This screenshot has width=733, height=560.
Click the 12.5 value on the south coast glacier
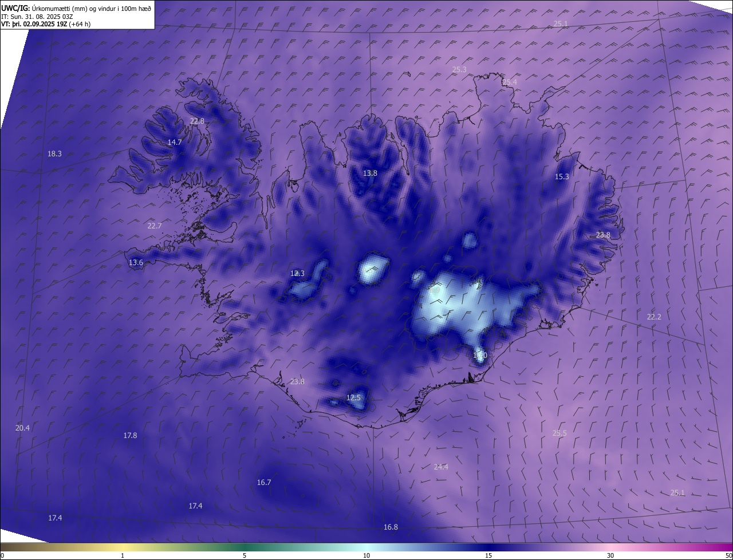(354, 397)
